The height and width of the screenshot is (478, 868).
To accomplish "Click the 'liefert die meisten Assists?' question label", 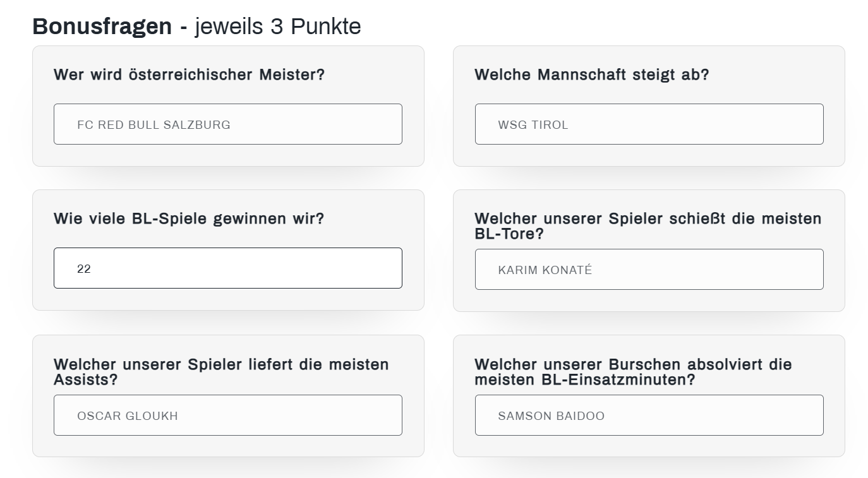I will tap(221, 371).
